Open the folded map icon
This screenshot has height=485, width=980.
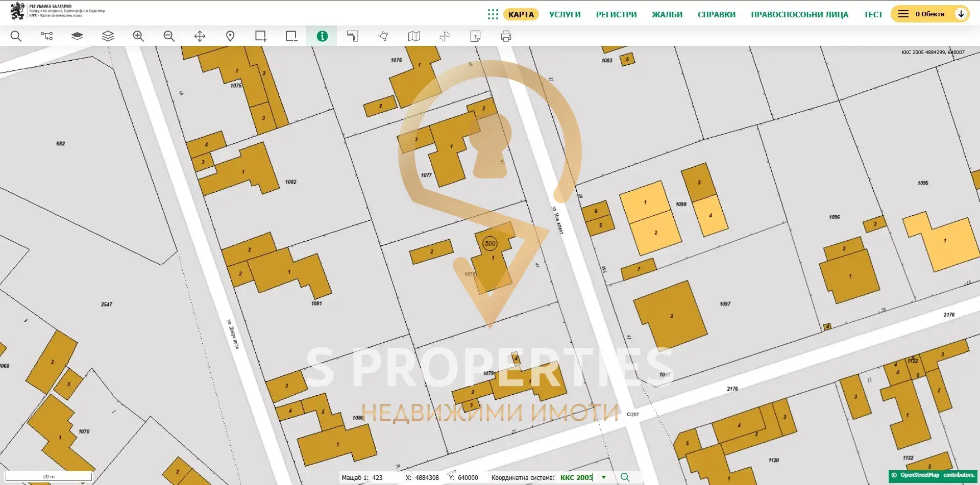[x=414, y=36]
